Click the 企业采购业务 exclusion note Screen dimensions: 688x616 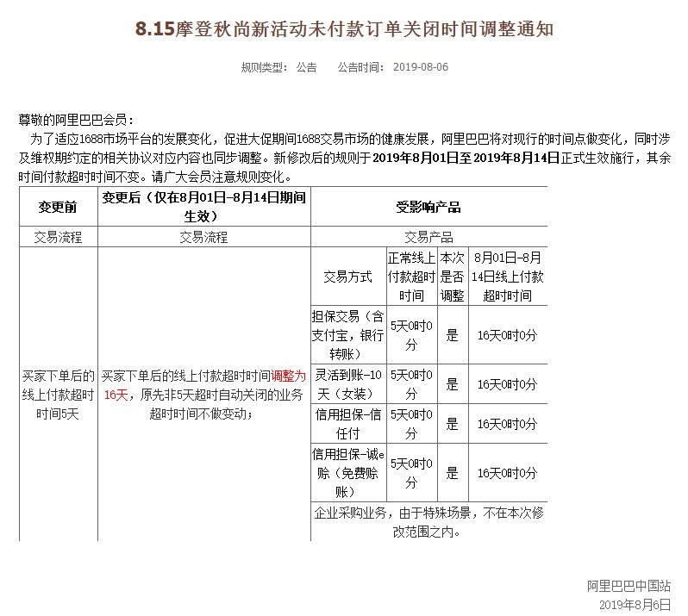428,522
